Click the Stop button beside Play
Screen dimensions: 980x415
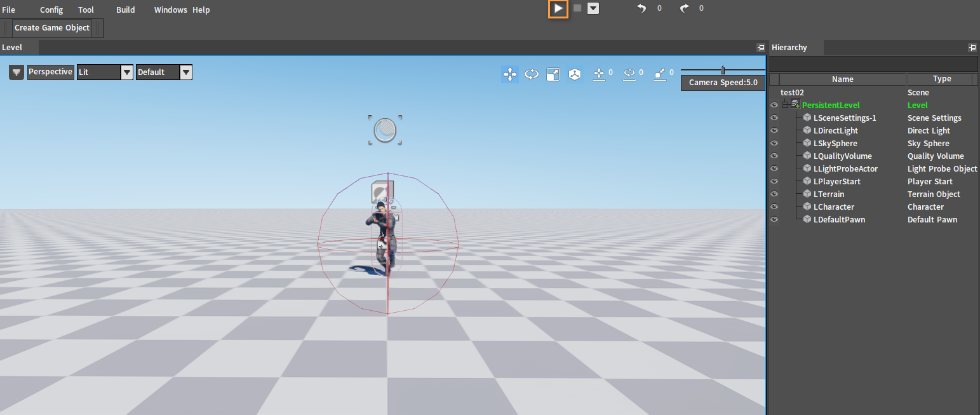[x=577, y=8]
